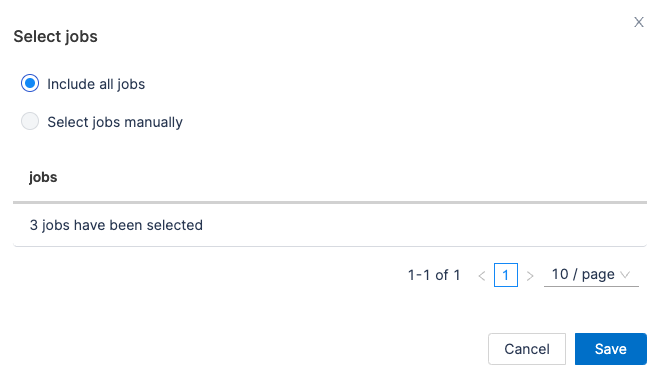The height and width of the screenshot is (382, 662).
Task: Click the 'Include all jobs' label text
Action: point(96,84)
